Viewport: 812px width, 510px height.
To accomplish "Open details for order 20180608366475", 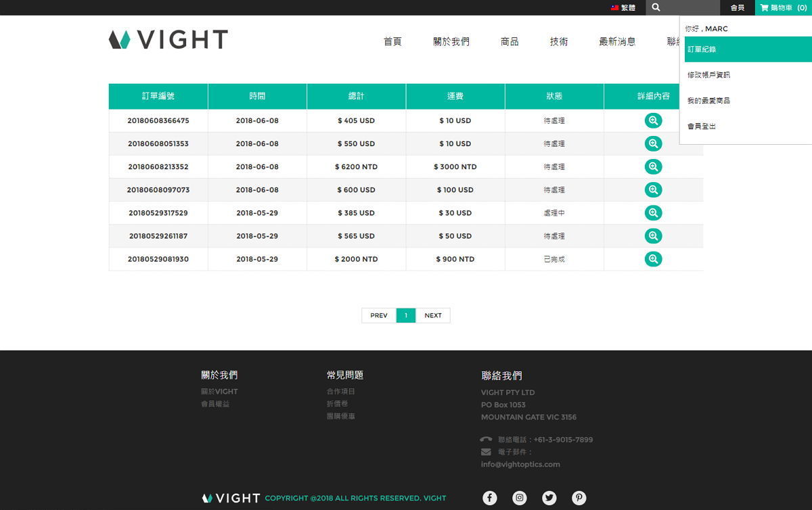I will click(653, 121).
